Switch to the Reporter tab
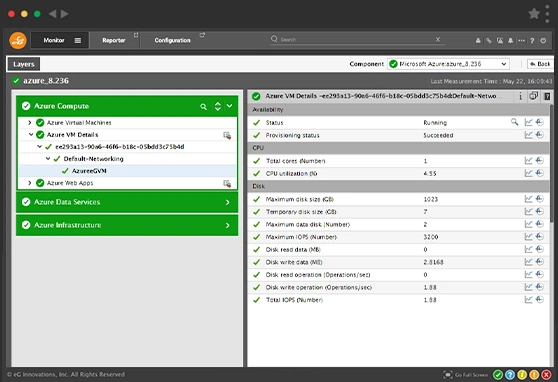 [114, 40]
